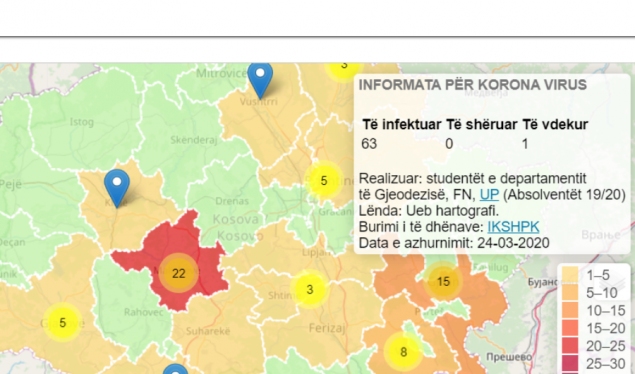Select the cluster marker showing 22
Image resolution: width=635 pixels, height=374 pixels.
click(179, 273)
